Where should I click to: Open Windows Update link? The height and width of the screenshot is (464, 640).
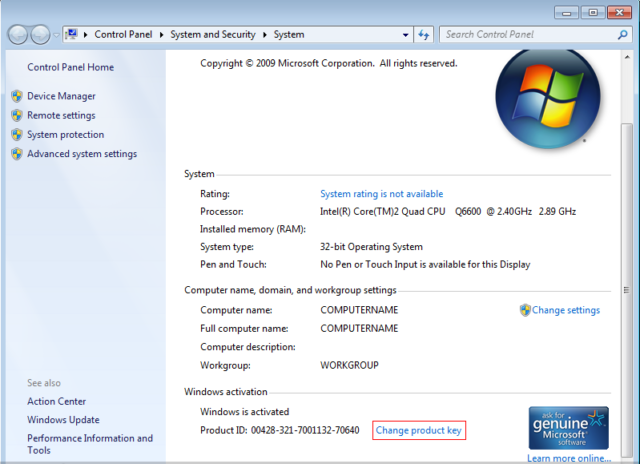63,420
